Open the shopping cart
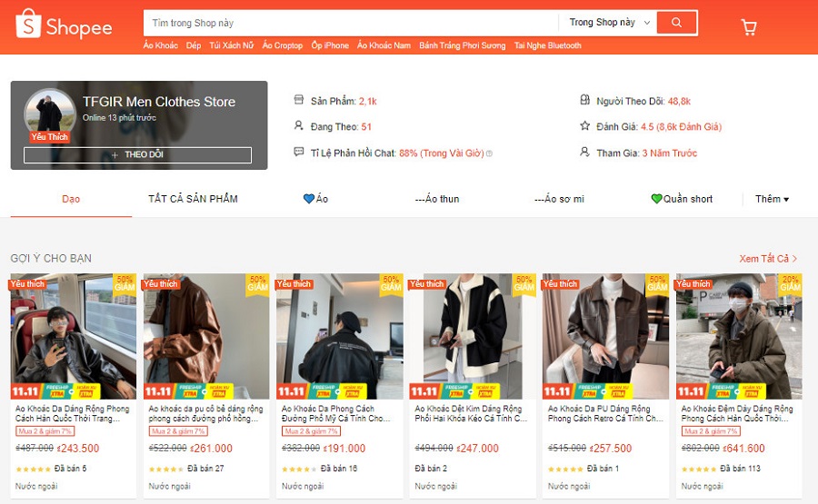818x504 pixels. pos(749,27)
